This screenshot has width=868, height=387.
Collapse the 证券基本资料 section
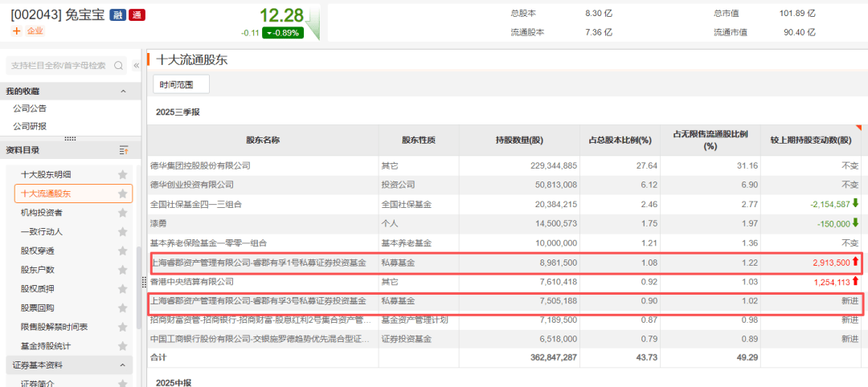tap(123, 365)
